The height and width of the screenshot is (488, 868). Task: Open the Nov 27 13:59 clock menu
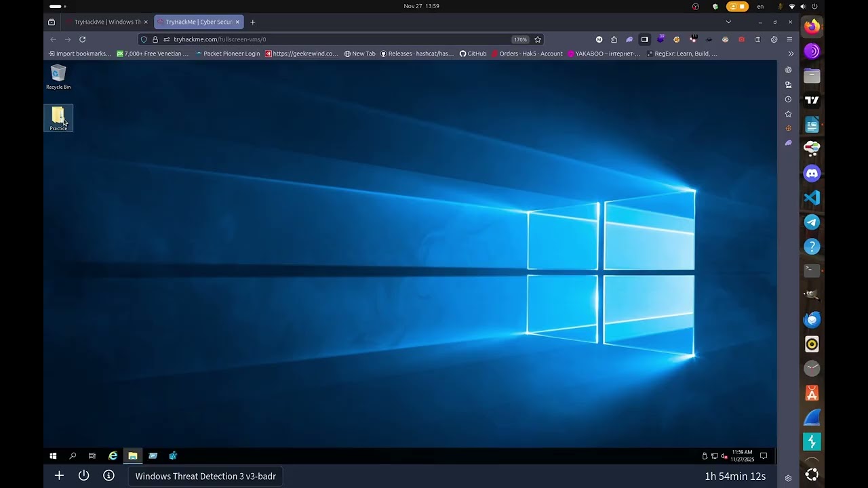coord(421,6)
